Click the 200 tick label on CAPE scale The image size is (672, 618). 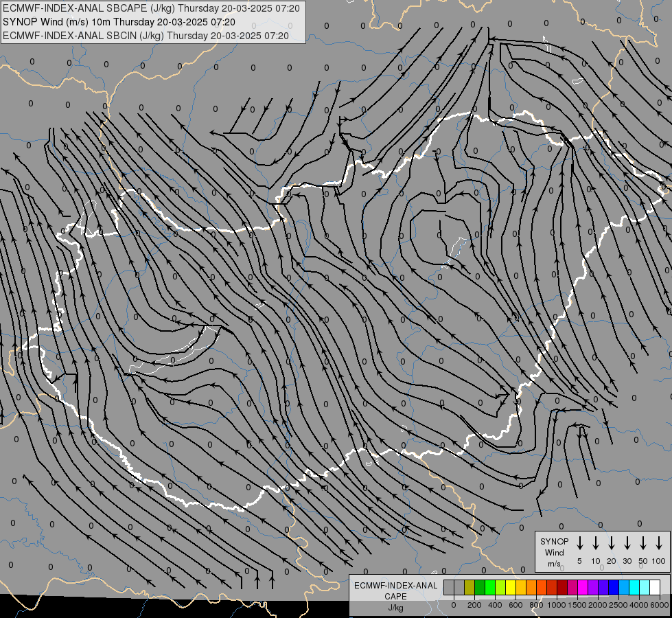(x=474, y=605)
